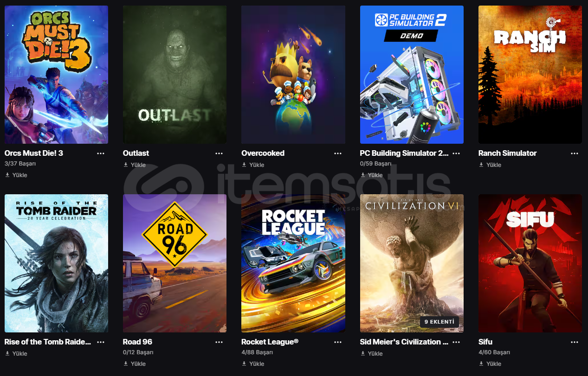
Task: Open the Sifu title link
Action: 485,342
